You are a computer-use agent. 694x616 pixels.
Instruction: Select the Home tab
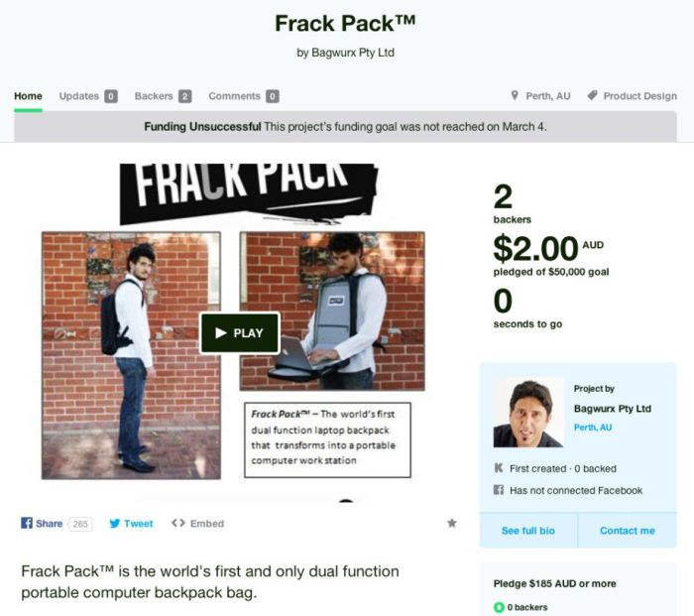pyautogui.click(x=28, y=96)
